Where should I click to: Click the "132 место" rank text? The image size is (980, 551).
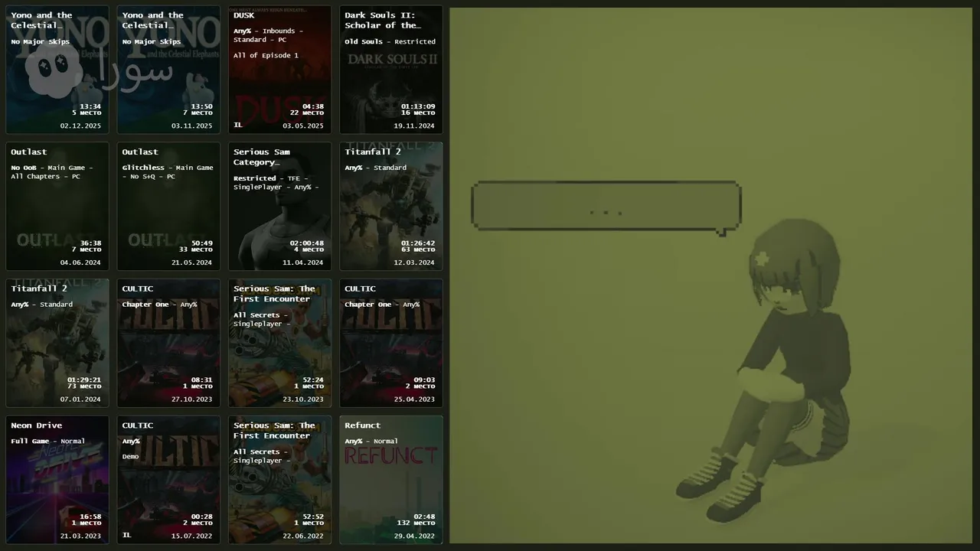tap(416, 523)
